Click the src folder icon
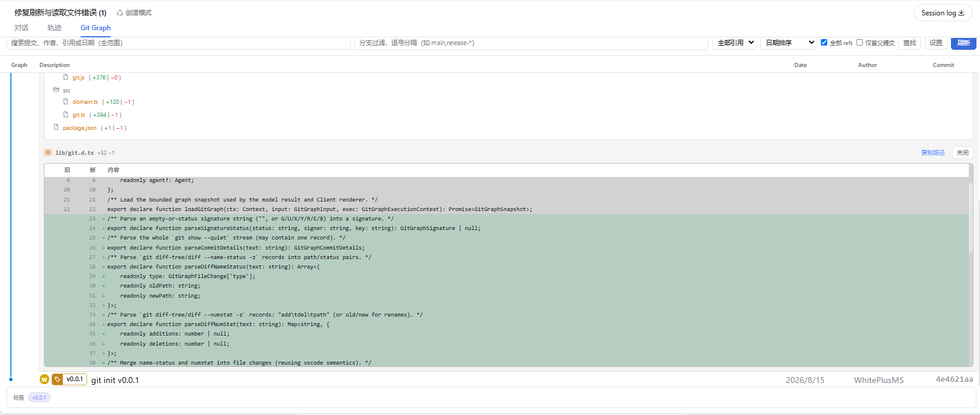The width and height of the screenshot is (980, 415). (x=56, y=90)
